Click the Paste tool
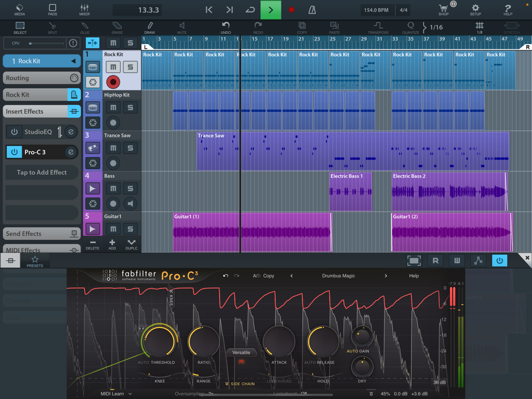Screen dimensions: 532x399 [x=334, y=28]
